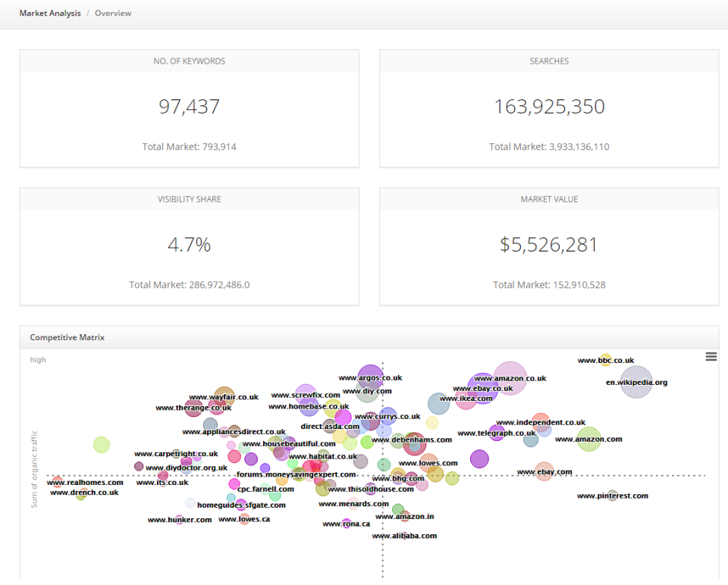Select the en.wikipedia.org data point

coord(637,383)
